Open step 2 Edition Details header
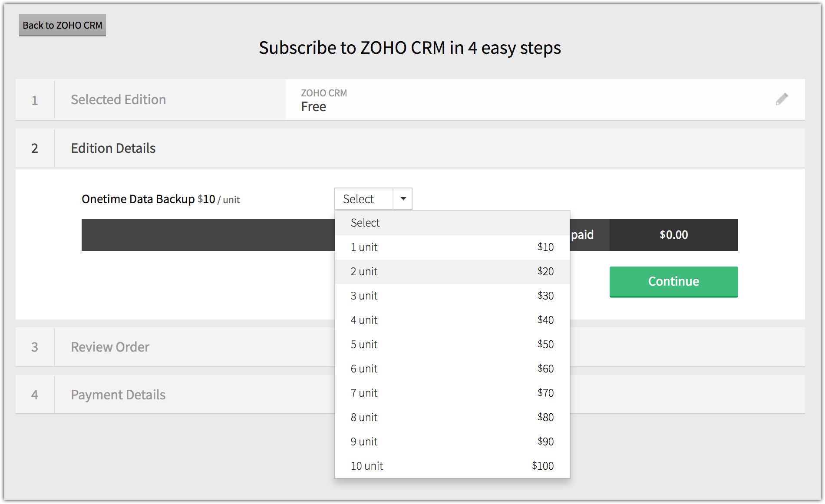Viewport: 825px width, 504px height. coord(410,148)
